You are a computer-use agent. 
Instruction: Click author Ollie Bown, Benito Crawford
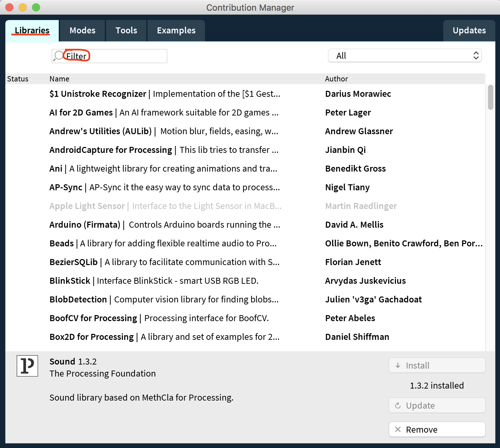coord(404,243)
